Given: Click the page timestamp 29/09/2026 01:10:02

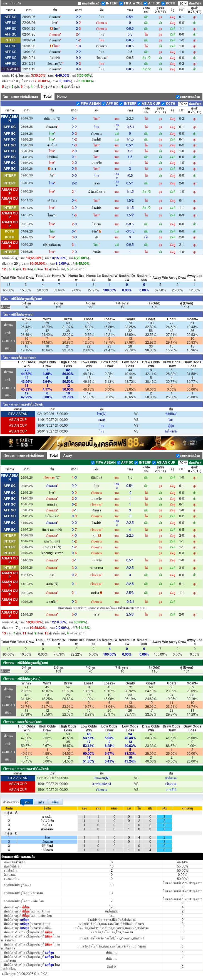Looking at the screenshot, I should tap(32, 974).
